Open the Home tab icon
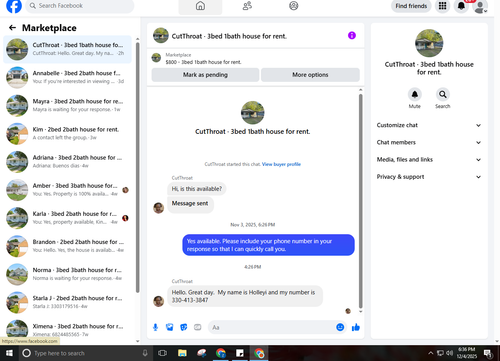The width and height of the screenshot is (500, 361). [200, 6]
